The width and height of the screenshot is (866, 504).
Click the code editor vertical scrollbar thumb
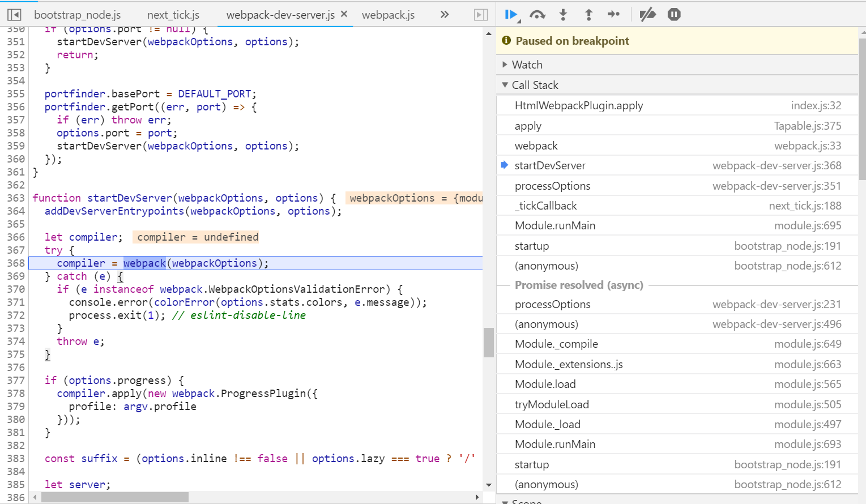tap(489, 343)
